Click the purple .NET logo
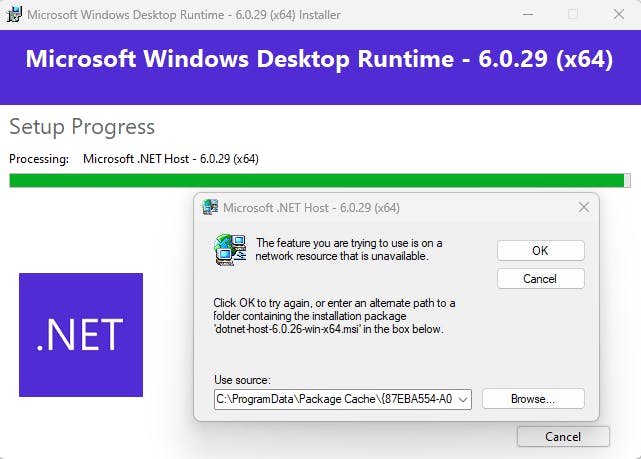The height and width of the screenshot is (459, 641). (x=81, y=334)
